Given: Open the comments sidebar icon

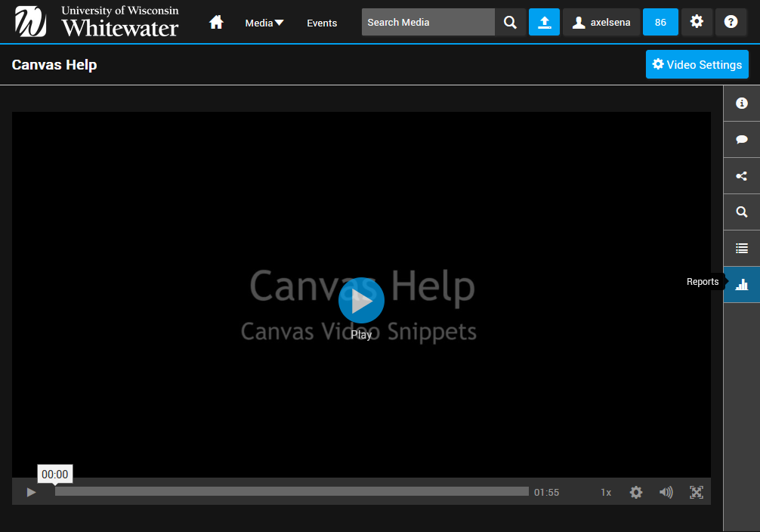Looking at the screenshot, I should point(742,140).
